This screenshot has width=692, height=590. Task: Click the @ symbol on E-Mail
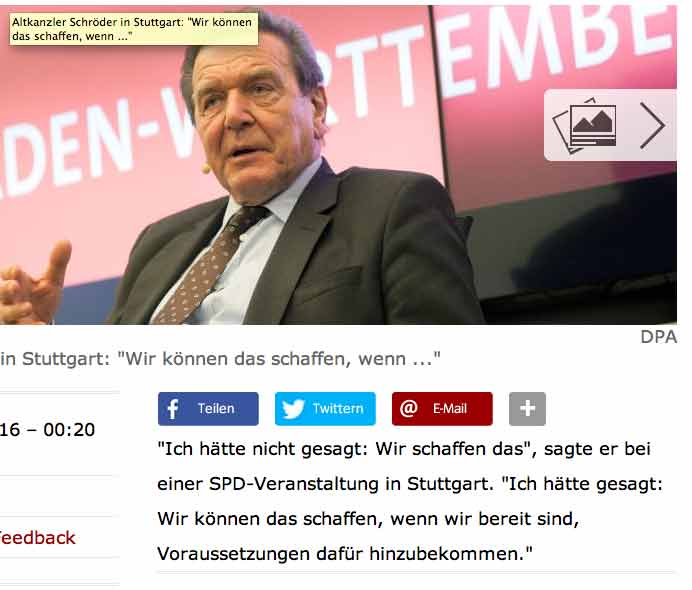[409, 408]
